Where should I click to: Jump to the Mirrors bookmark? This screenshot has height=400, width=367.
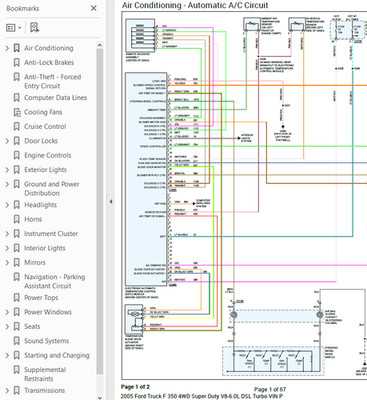(x=35, y=262)
